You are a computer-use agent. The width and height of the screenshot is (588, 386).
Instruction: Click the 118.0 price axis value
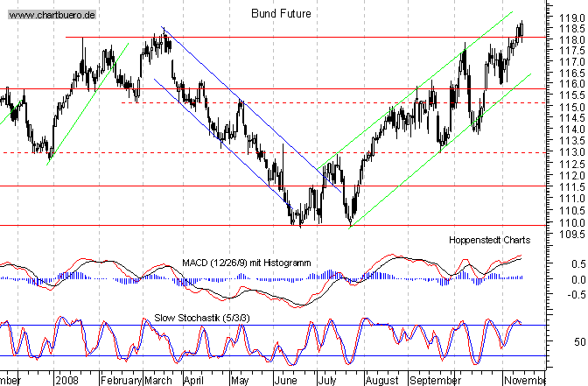click(572, 40)
